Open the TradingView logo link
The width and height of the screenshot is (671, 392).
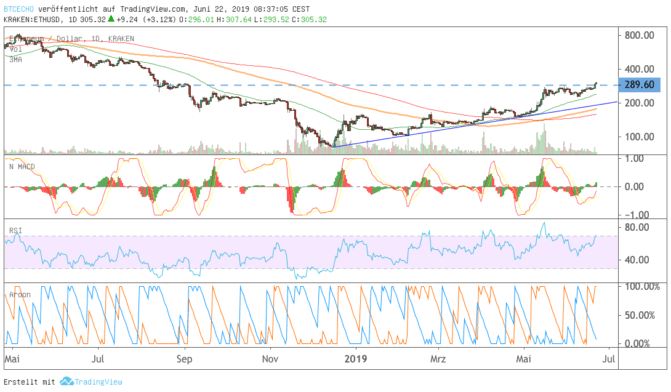(91, 381)
